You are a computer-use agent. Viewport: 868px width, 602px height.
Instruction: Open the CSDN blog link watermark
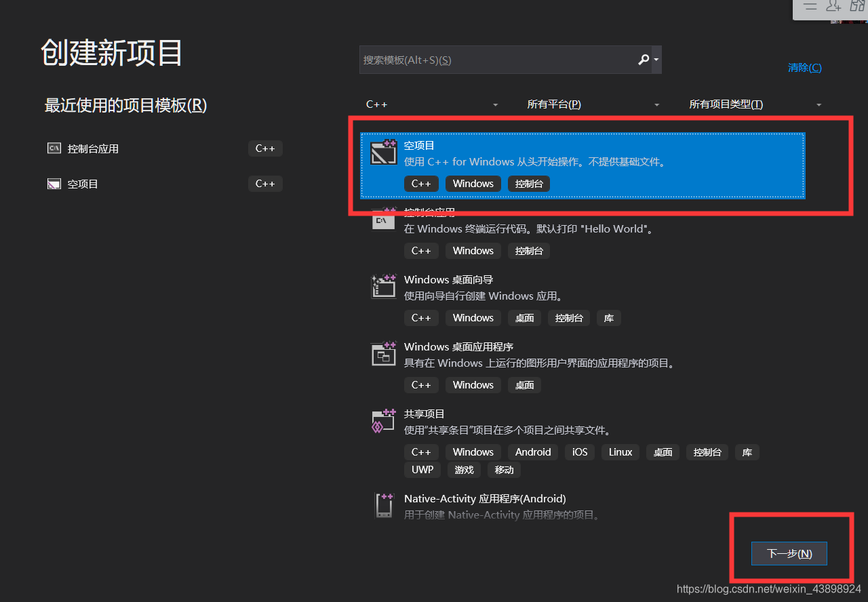[x=768, y=589]
